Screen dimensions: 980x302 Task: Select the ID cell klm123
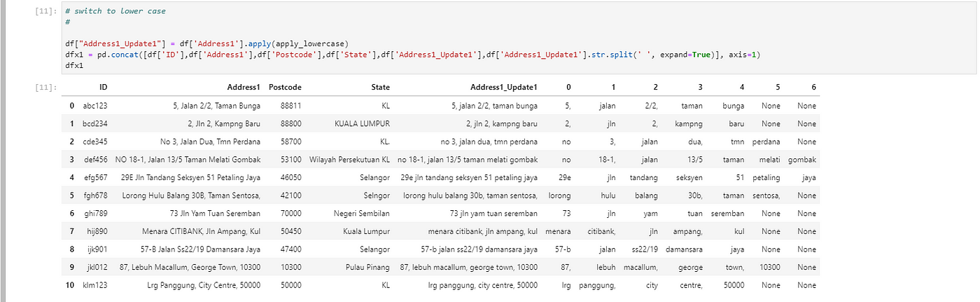tap(95, 285)
